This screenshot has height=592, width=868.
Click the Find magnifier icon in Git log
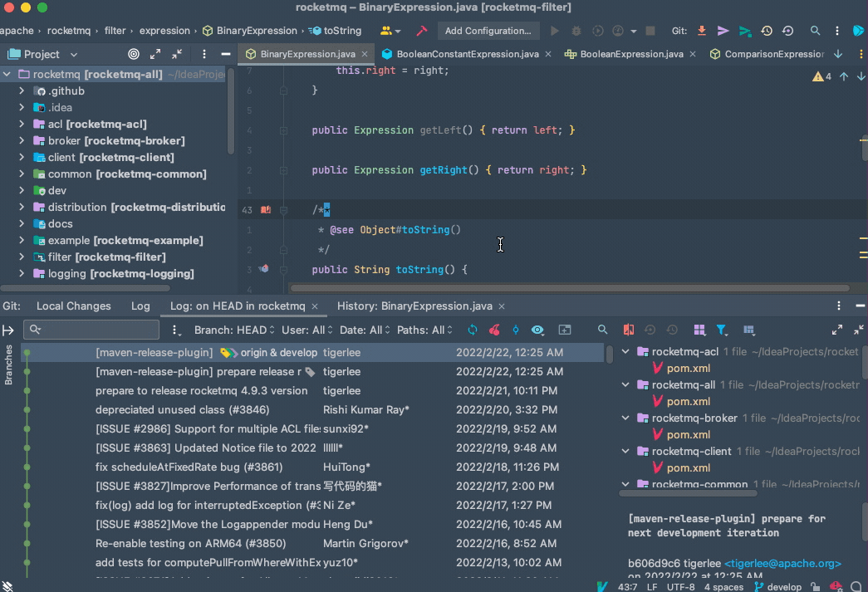(602, 330)
